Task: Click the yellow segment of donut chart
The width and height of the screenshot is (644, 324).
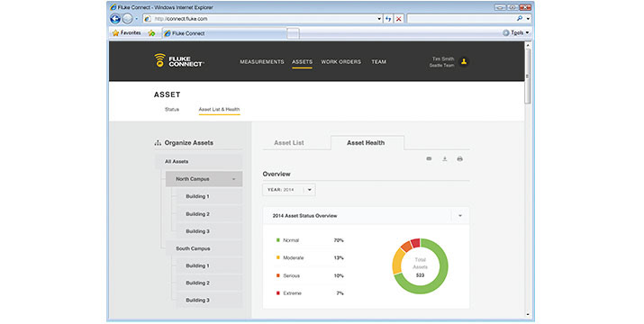Action: click(397, 261)
